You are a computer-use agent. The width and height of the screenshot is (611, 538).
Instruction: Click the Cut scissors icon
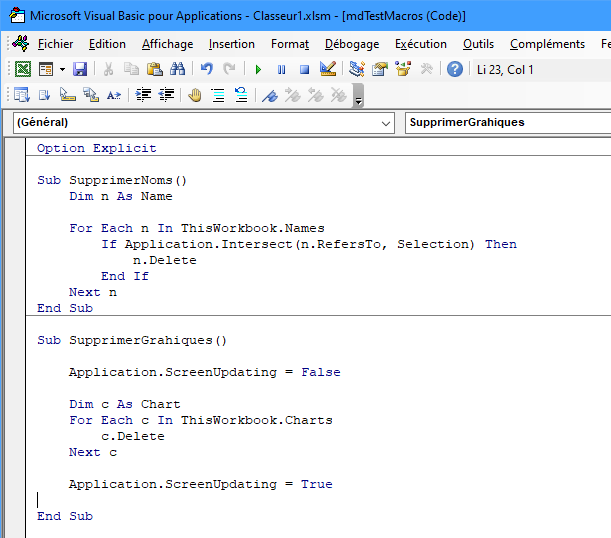(x=109, y=69)
